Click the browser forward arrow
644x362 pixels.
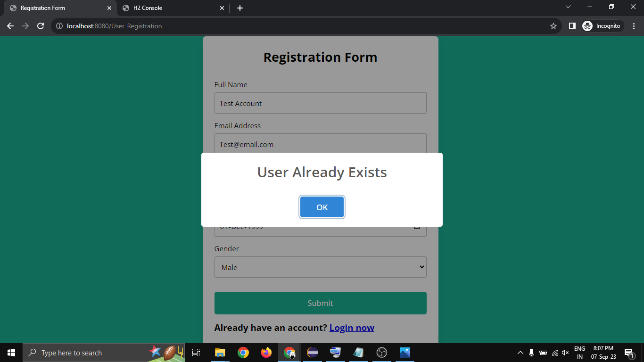(x=25, y=26)
